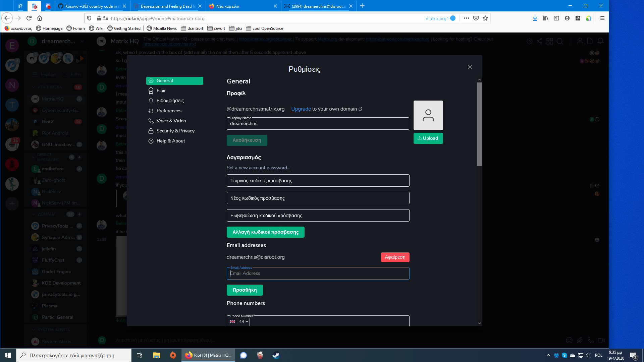Open the emoji picker in the composer
The image size is (644, 362).
(x=569, y=340)
